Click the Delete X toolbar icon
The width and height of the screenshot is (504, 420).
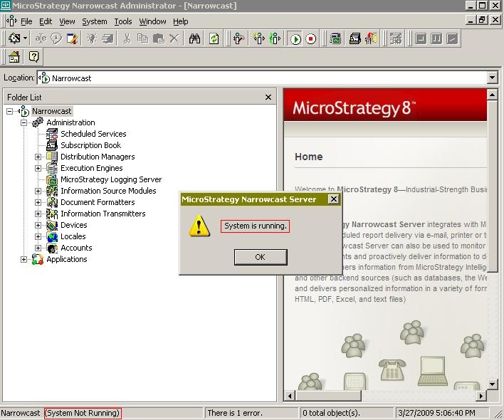coord(174,38)
